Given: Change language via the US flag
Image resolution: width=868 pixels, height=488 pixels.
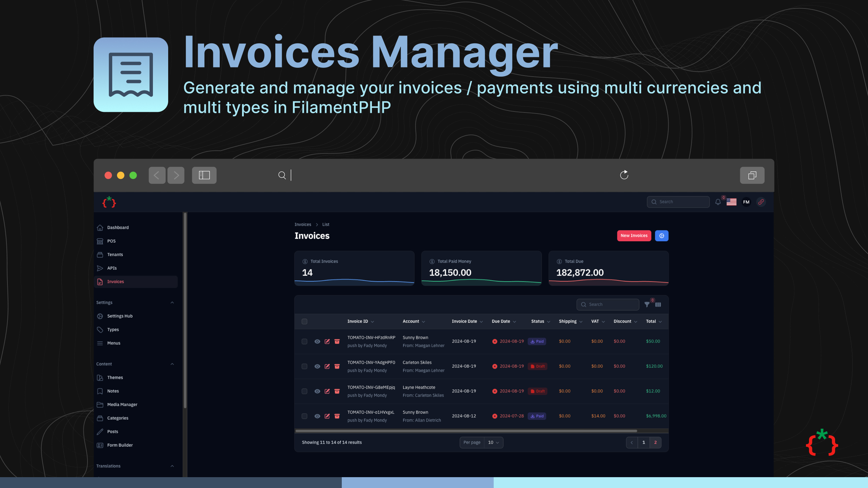Looking at the screenshot, I should [731, 202].
